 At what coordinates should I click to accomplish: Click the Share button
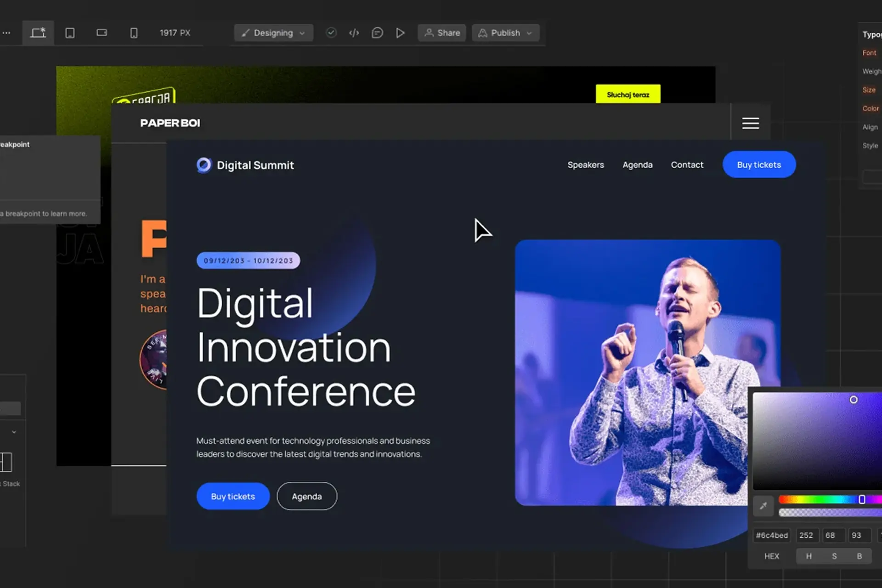tap(442, 33)
